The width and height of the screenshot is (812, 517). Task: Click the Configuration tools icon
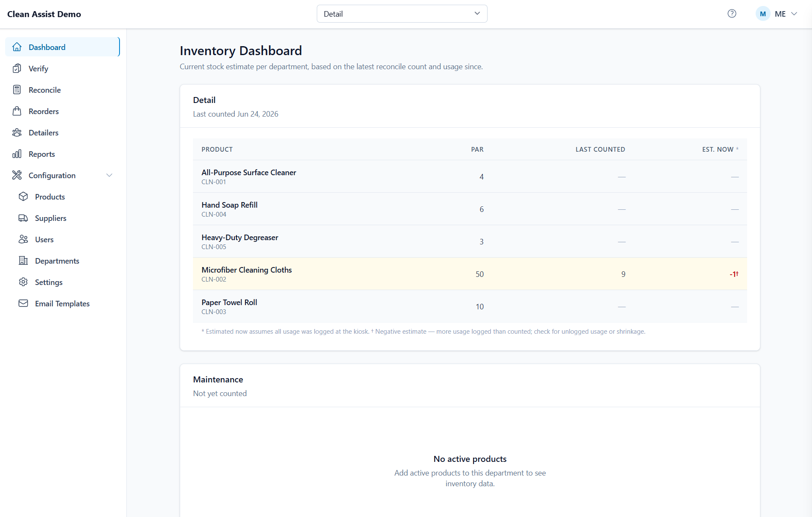click(x=17, y=175)
